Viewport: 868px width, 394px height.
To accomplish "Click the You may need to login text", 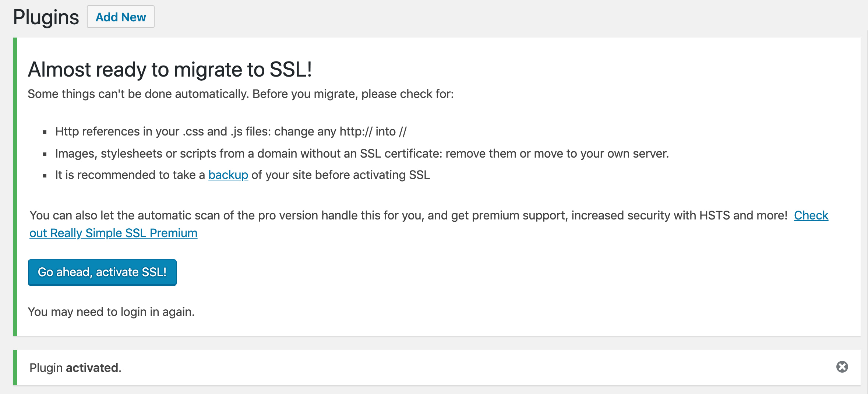I will click(x=110, y=312).
